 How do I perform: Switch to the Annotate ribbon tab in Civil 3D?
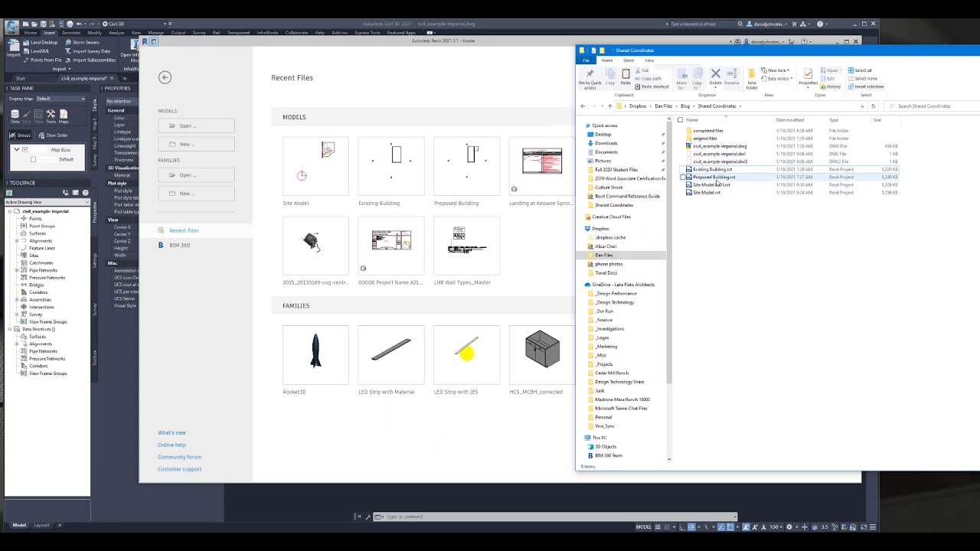coord(70,33)
